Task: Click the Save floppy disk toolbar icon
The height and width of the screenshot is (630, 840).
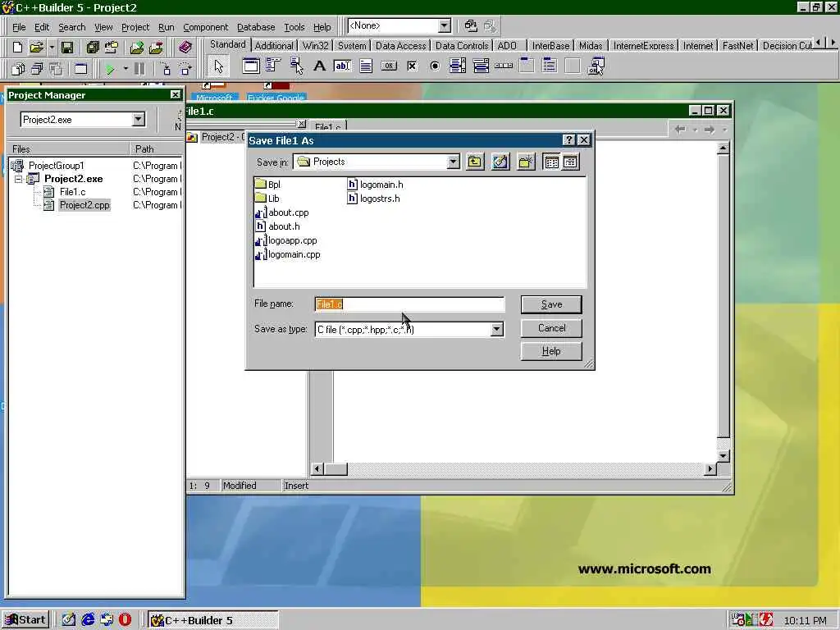Action: pos(67,47)
